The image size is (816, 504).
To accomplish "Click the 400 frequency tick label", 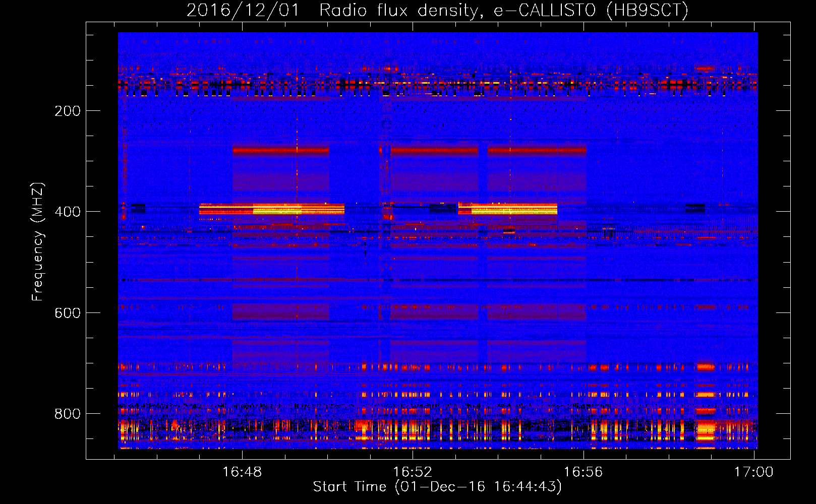I will click(x=68, y=212).
